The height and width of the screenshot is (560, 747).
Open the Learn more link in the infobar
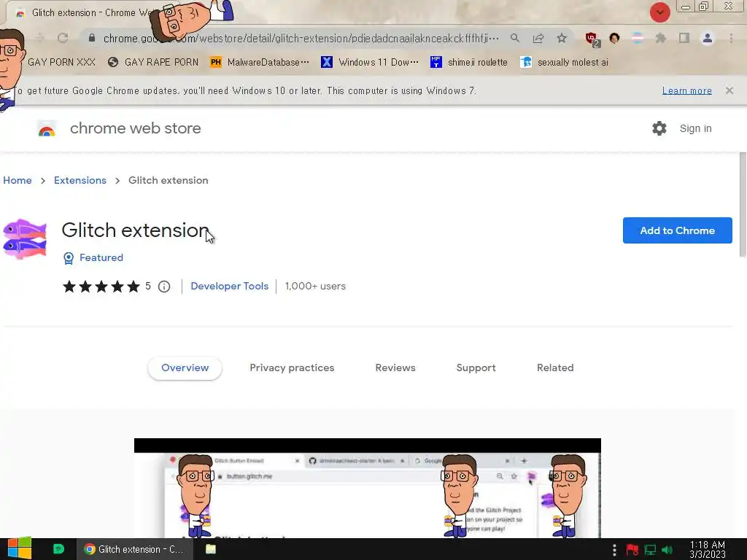click(687, 90)
